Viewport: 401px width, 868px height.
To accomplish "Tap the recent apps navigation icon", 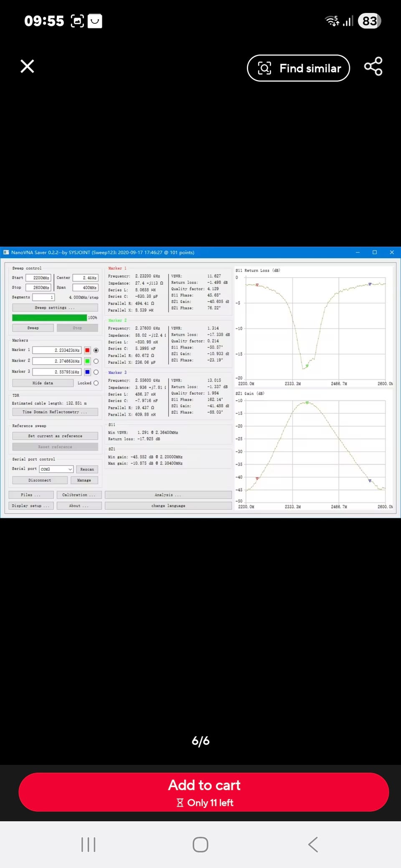I will coord(88,844).
